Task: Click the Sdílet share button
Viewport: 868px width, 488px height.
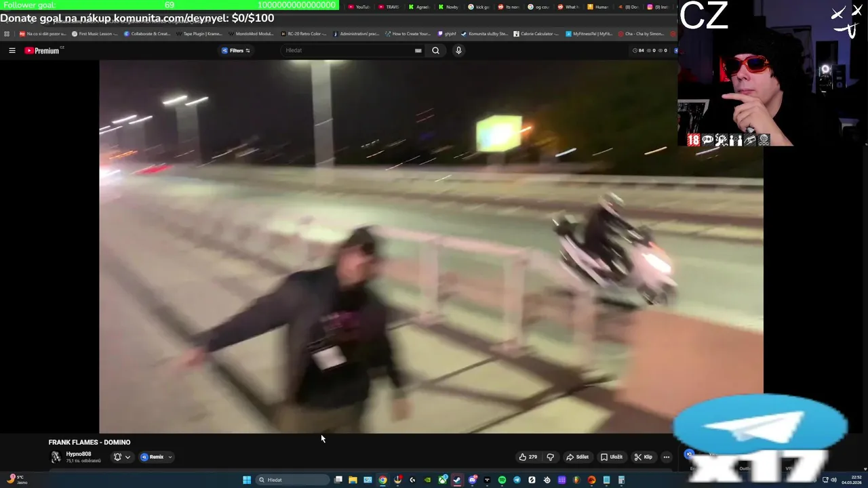Action: pyautogui.click(x=578, y=457)
